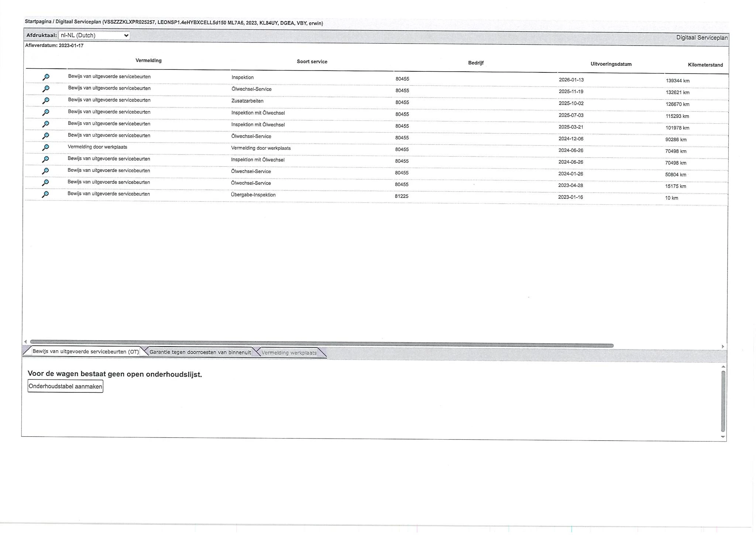
Task: Click the 15175 km mileage cell
Action: point(676,186)
